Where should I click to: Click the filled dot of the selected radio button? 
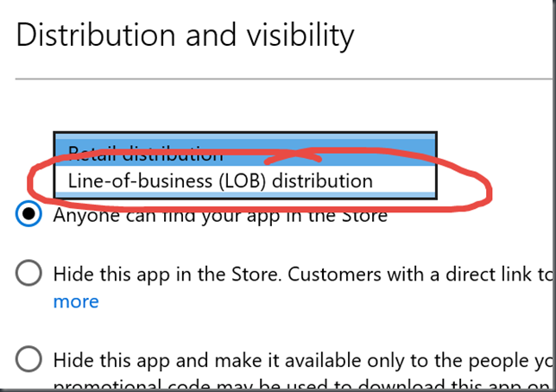point(28,213)
